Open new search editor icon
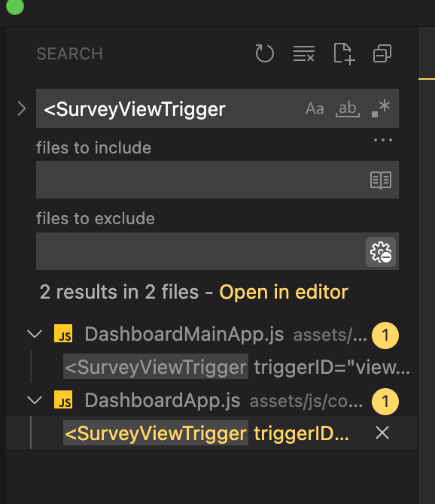Viewport: 435px width, 504px height. click(344, 53)
